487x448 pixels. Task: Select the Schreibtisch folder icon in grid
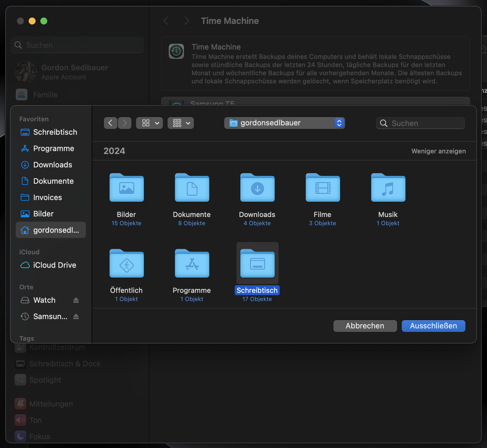click(257, 263)
